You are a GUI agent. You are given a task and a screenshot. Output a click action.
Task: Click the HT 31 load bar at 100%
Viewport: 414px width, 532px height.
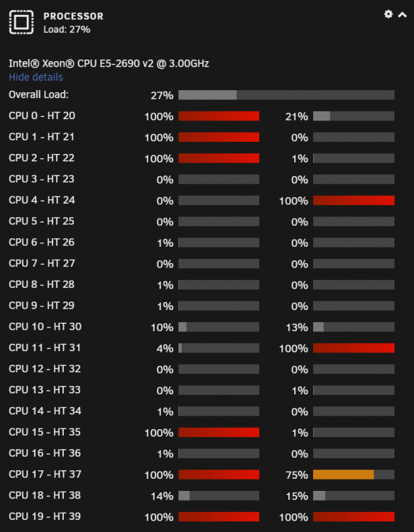tap(354, 348)
